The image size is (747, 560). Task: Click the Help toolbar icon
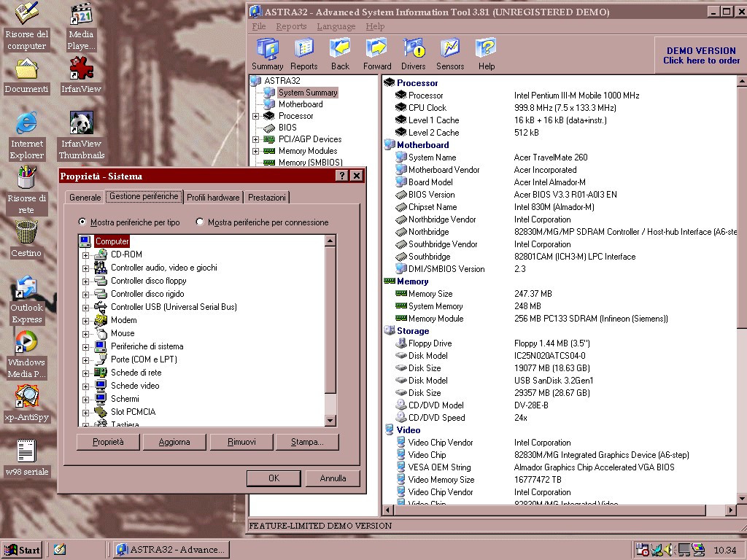click(486, 54)
